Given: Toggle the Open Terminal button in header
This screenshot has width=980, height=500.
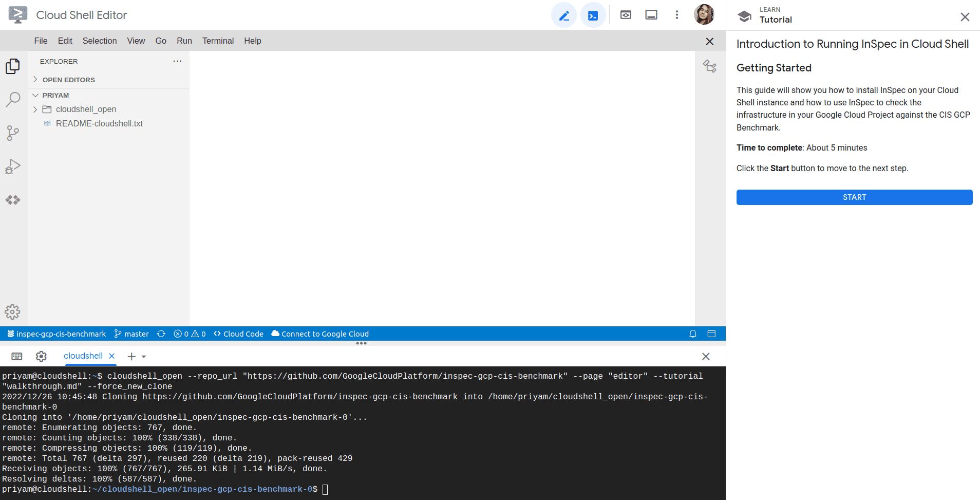Looking at the screenshot, I should point(593,15).
